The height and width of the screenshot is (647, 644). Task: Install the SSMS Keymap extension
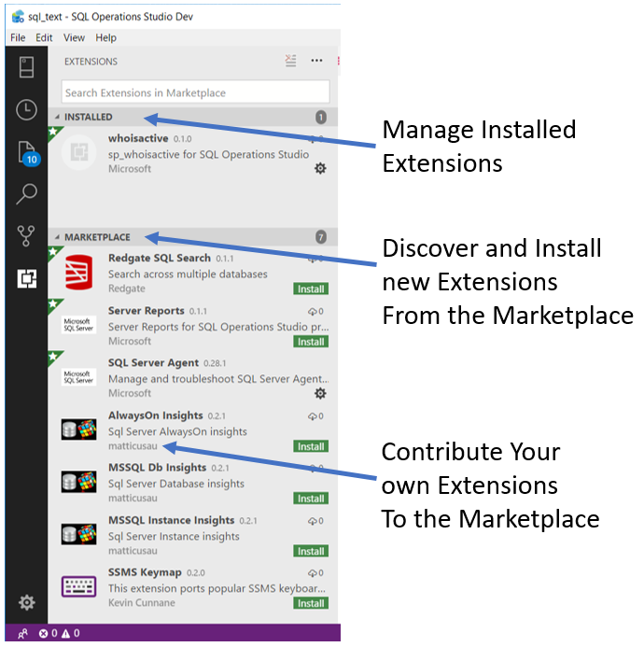311,603
